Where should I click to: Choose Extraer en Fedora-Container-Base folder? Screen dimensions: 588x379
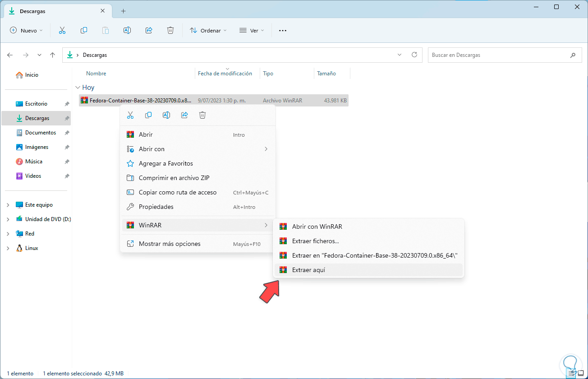pyautogui.click(x=369, y=255)
